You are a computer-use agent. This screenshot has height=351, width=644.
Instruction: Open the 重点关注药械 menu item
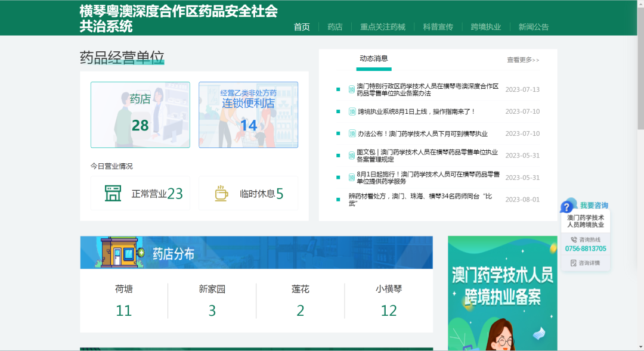tap(382, 27)
